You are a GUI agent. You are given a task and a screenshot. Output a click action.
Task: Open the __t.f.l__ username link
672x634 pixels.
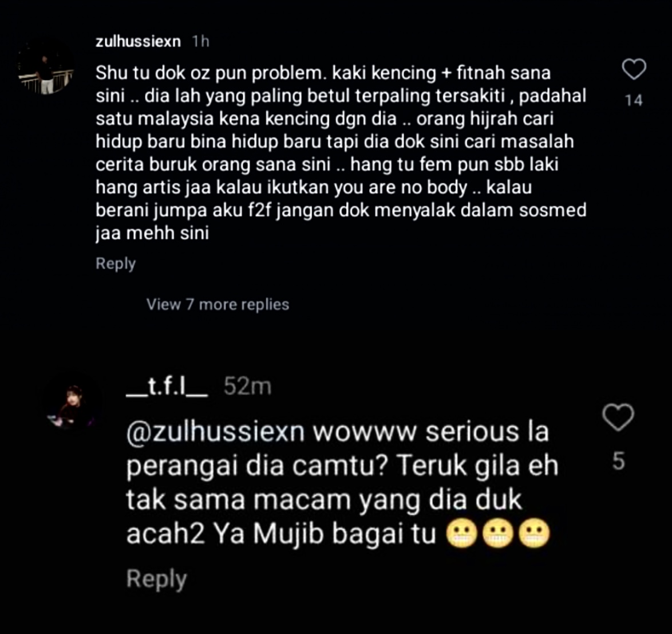167,387
